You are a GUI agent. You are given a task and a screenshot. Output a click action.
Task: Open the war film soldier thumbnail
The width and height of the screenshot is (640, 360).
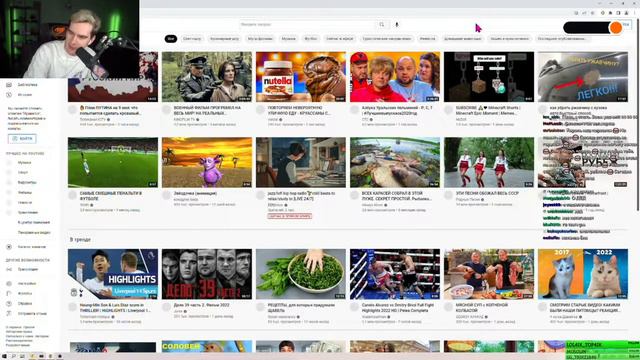click(207, 77)
